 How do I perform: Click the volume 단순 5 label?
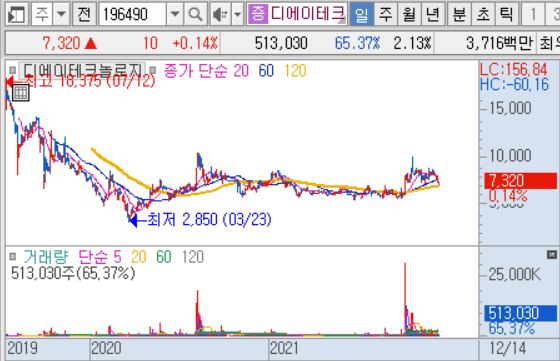tap(100, 257)
